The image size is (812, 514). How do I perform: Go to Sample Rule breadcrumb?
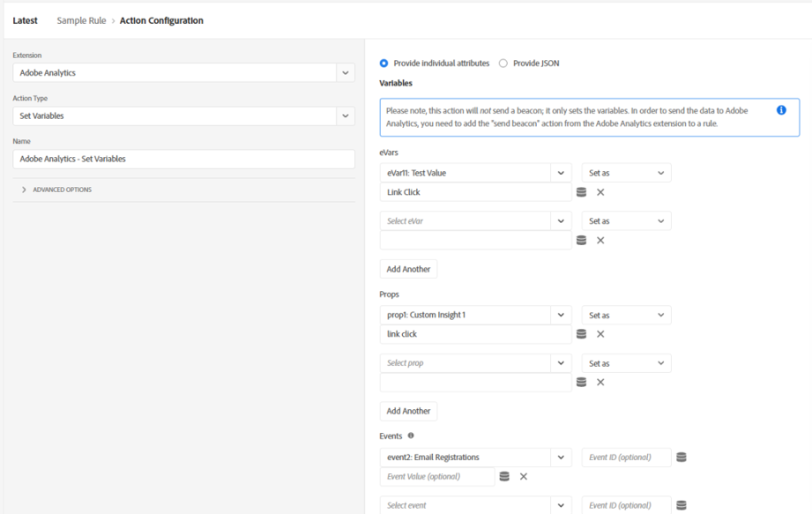[81, 20]
